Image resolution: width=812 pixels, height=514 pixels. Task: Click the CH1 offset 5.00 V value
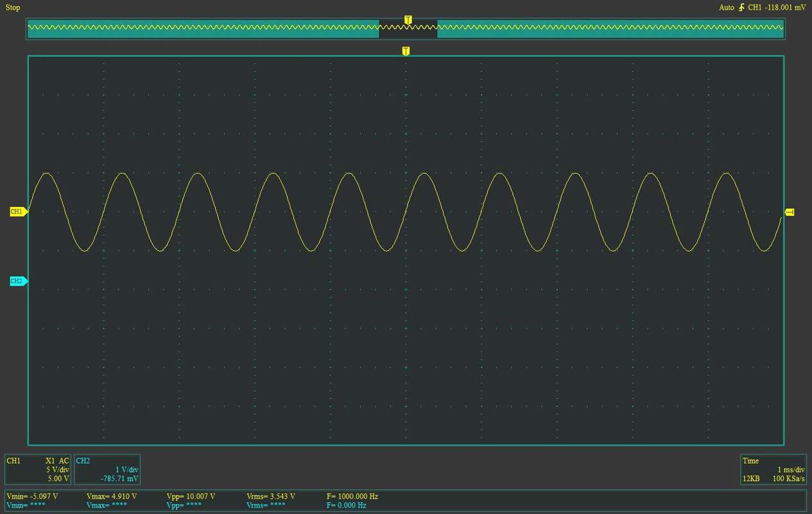tap(58, 479)
